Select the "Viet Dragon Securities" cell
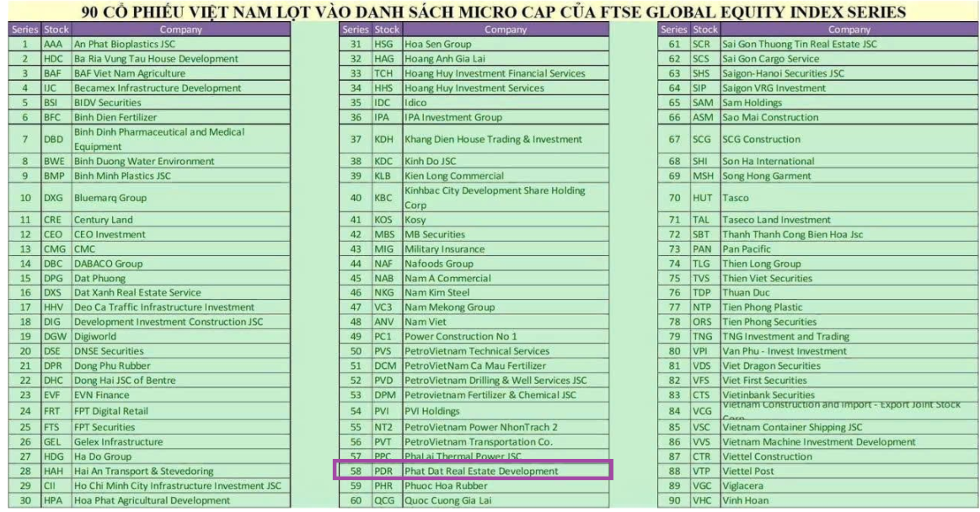 click(x=849, y=365)
